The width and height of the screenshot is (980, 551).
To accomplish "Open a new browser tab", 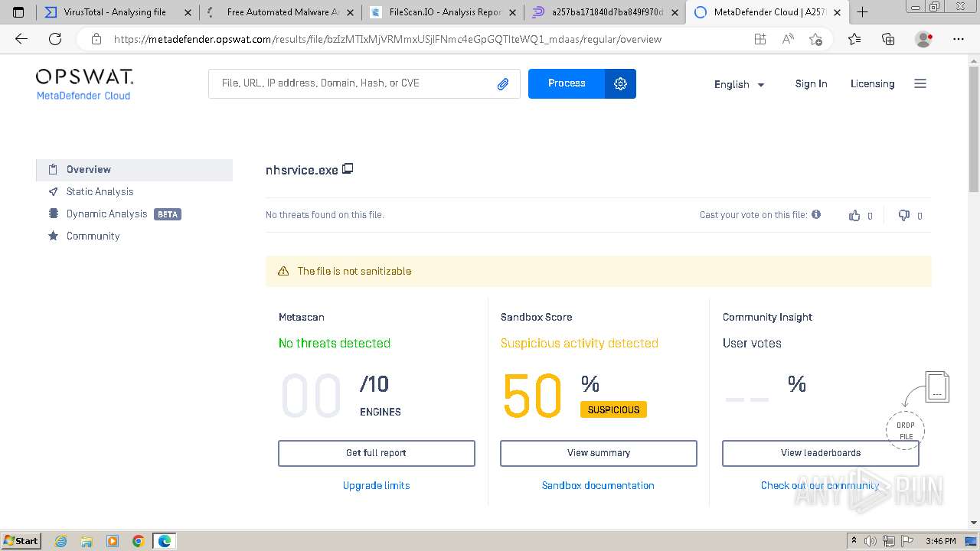I will point(862,12).
